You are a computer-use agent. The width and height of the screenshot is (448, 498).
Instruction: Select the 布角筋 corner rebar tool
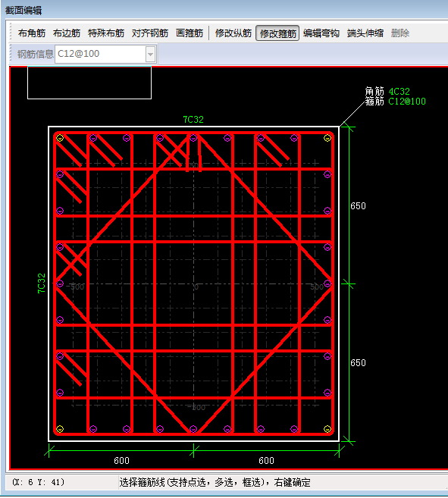pyautogui.click(x=32, y=33)
